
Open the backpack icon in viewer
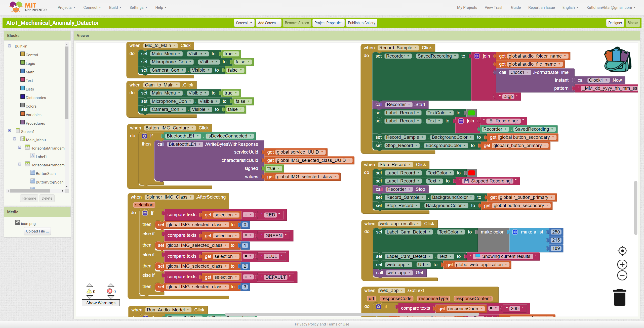point(617,60)
